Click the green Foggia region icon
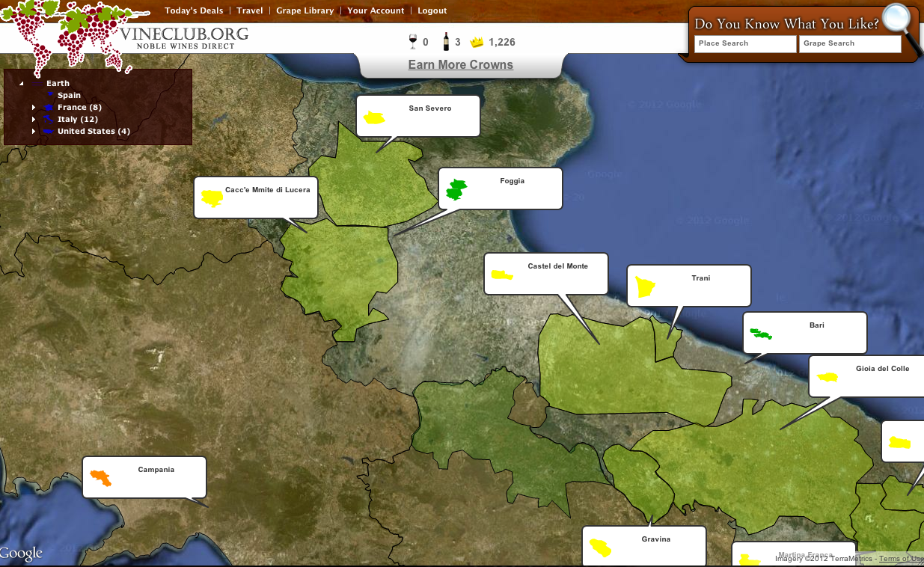The height and width of the screenshot is (567, 924). 456,189
